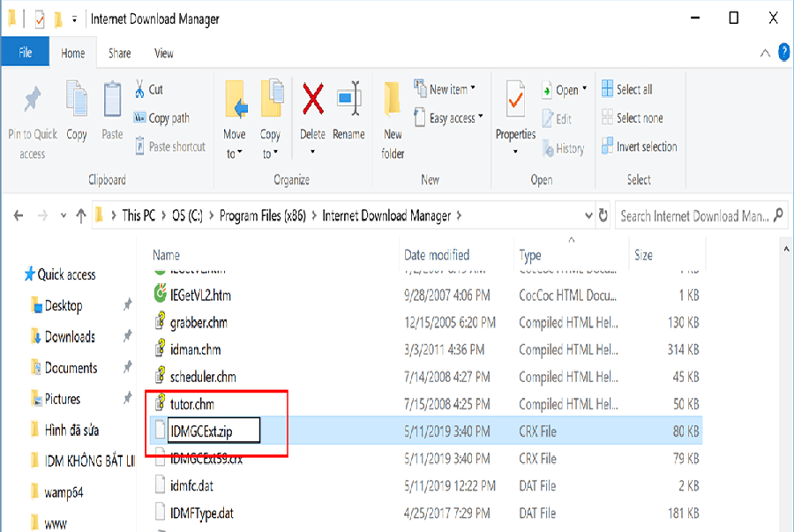Click OS (C:) breadcrumb
The image size is (794, 532).
(187, 215)
